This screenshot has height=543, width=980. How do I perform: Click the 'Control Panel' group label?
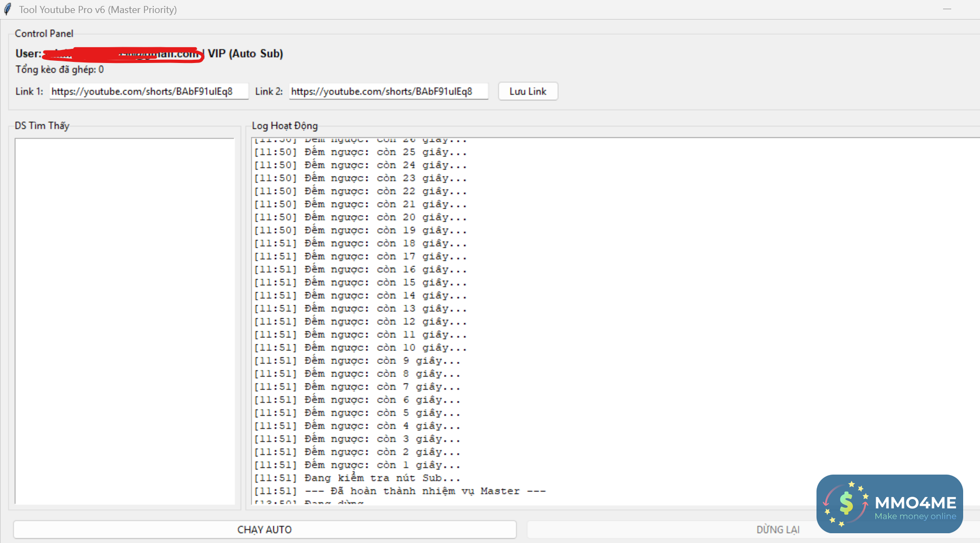click(x=44, y=34)
